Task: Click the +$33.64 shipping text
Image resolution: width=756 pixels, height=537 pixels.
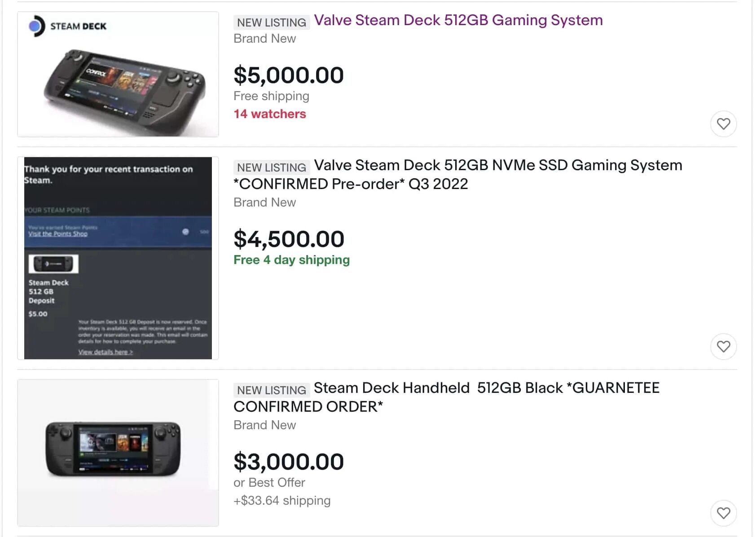Action: (x=282, y=501)
